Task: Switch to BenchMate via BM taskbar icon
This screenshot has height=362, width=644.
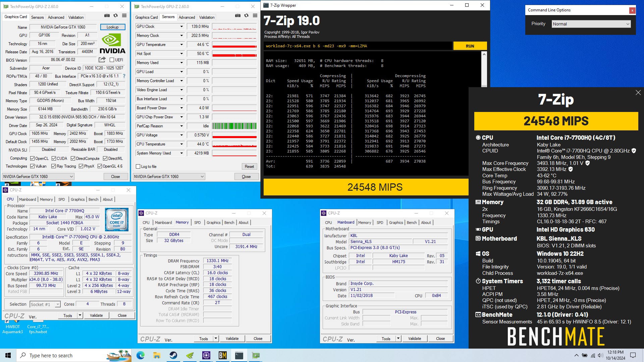Action: (222, 355)
